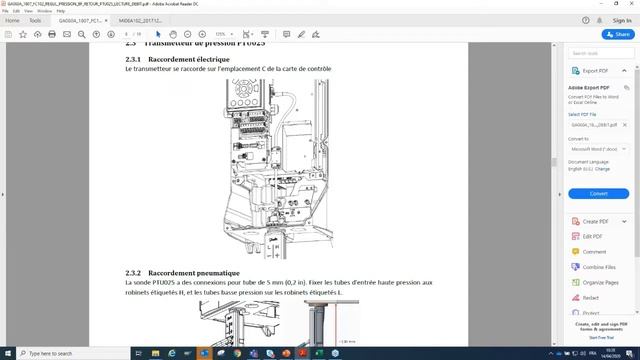Open the Redact tool
The image size is (640, 360).
tap(590, 298)
